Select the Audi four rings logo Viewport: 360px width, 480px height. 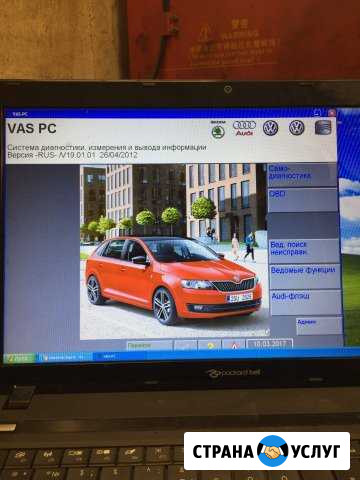[x=244, y=128]
